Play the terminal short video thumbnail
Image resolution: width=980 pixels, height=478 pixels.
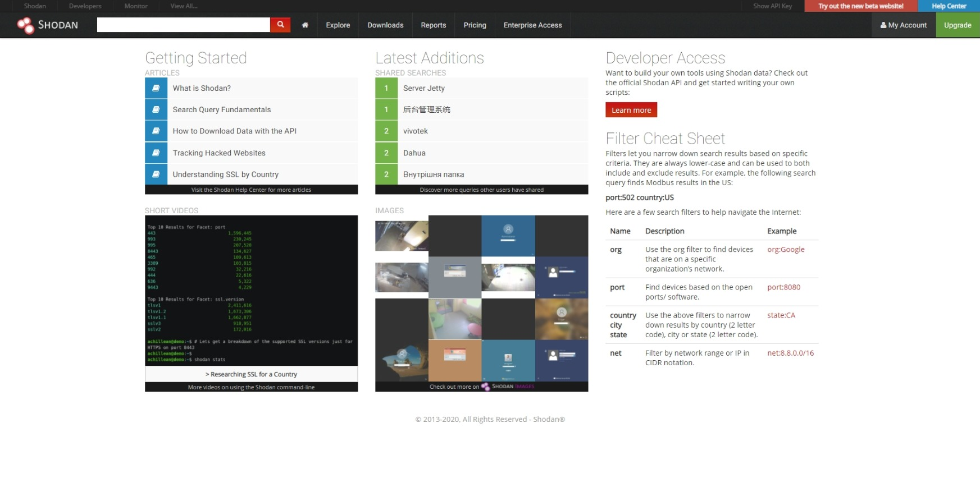point(251,291)
